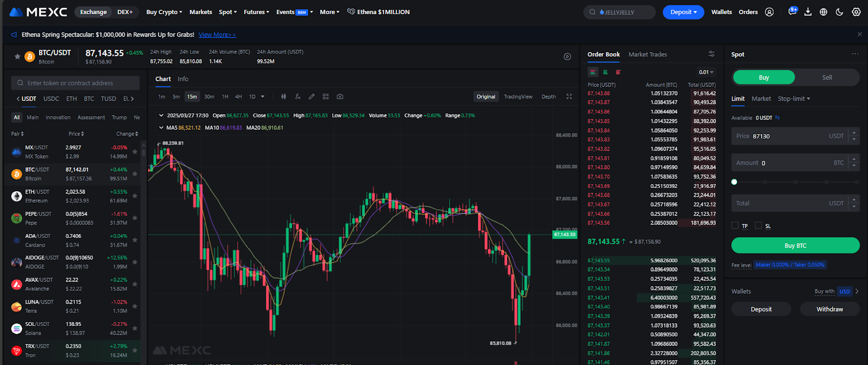Click the amount percentage slider handle
868x365 pixels.
(734, 182)
